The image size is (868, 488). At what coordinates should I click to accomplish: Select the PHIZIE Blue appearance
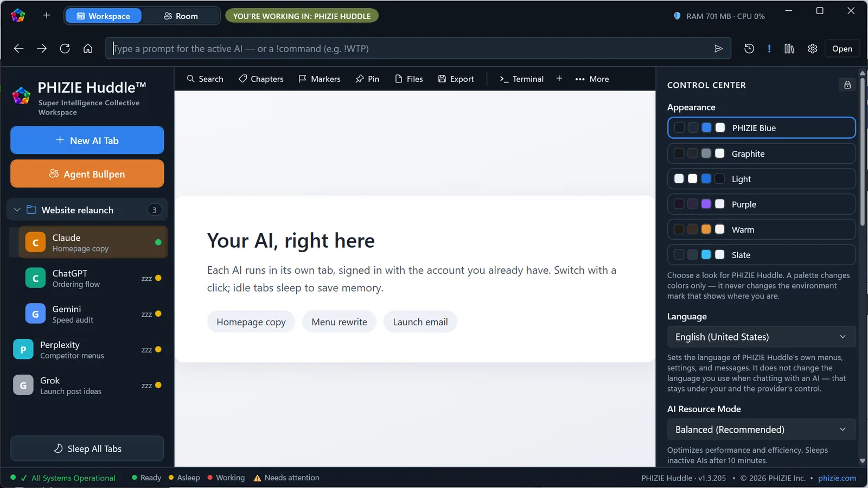pyautogui.click(x=761, y=128)
